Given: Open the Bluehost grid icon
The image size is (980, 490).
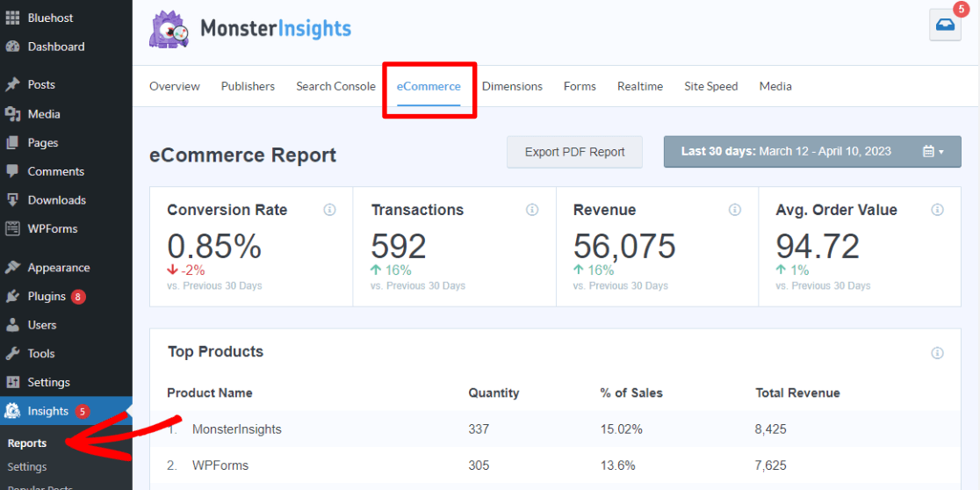Looking at the screenshot, I should 12,18.
